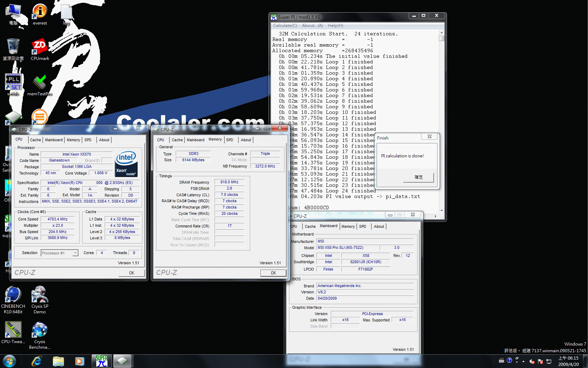This screenshot has width=588, height=368.
Task: Select SPD tab in middle CPU-Z window
Action: [x=230, y=140]
